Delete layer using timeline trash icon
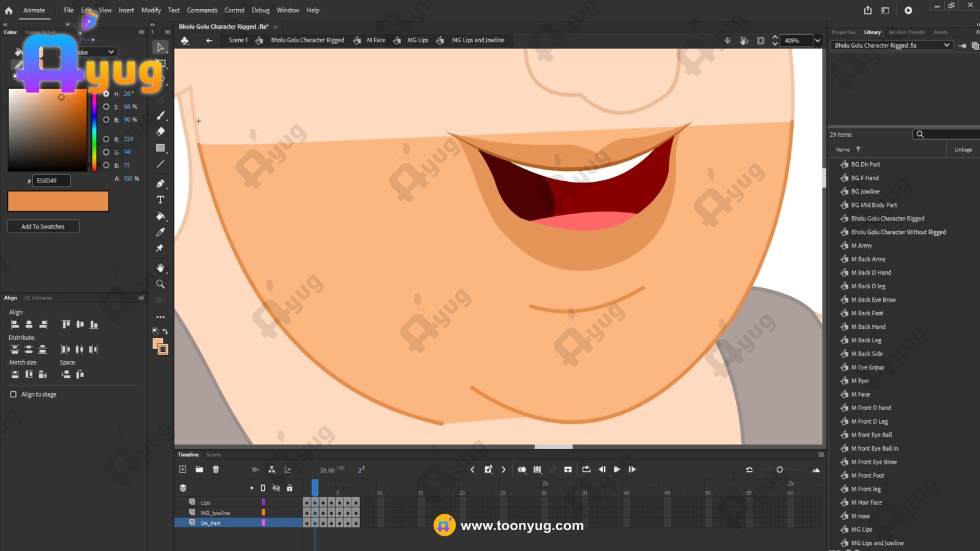The width and height of the screenshot is (980, 551). coord(216,470)
